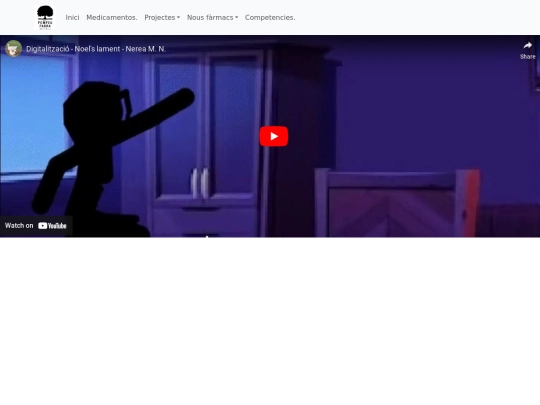Go to Medicamentos. in the navbar
540x405 pixels.
112,18
